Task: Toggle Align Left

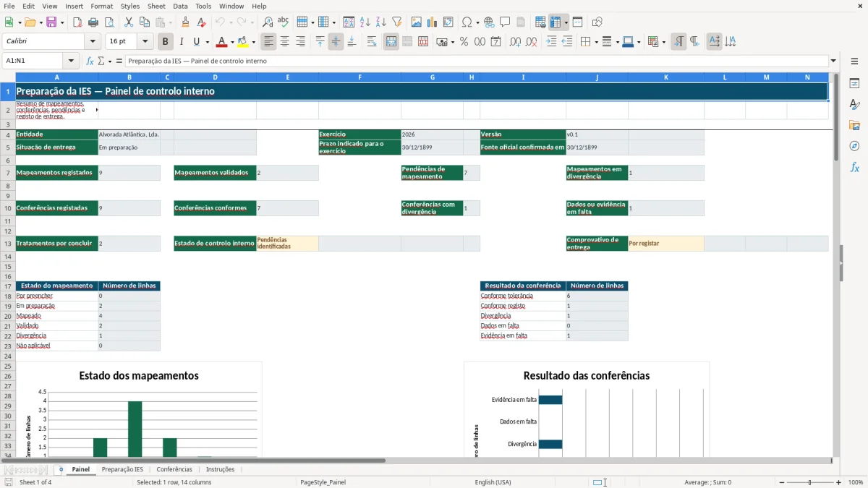Action: coord(268,42)
